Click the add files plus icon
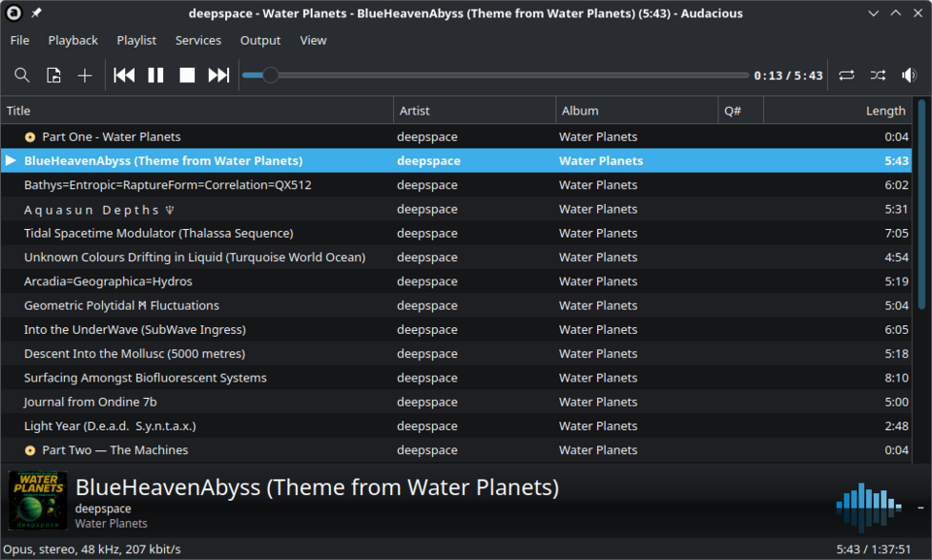Image resolution: width=932 pixels, height=560 pixels. (x=84, y=75)
